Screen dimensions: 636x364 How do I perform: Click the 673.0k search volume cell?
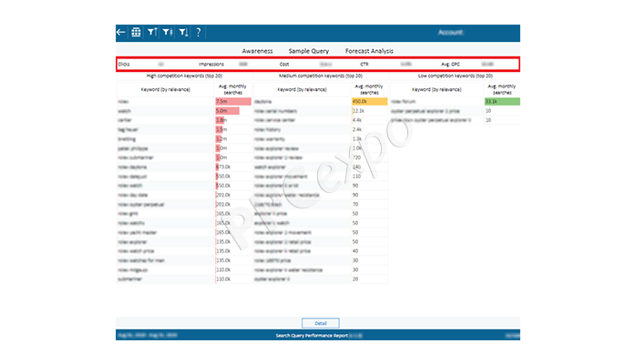[233, 167]
